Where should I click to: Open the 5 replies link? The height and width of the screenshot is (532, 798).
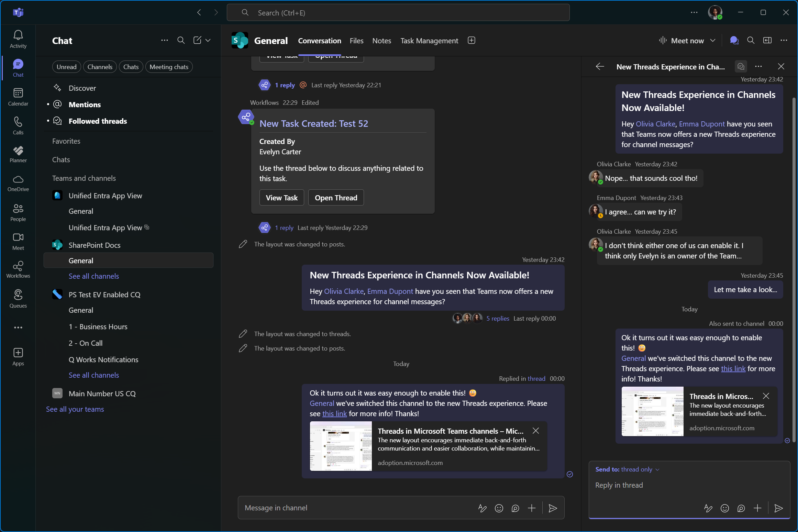[498, 318]
